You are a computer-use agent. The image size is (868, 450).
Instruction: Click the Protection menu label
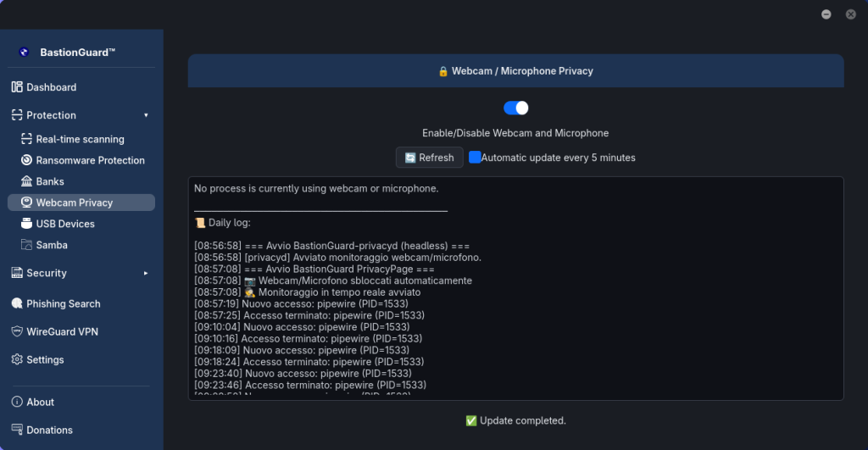[x=52, y=115]
